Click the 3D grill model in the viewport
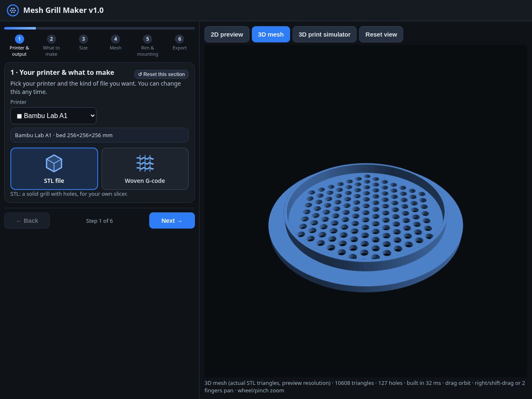Screen dimensions: 532x399 366,228
